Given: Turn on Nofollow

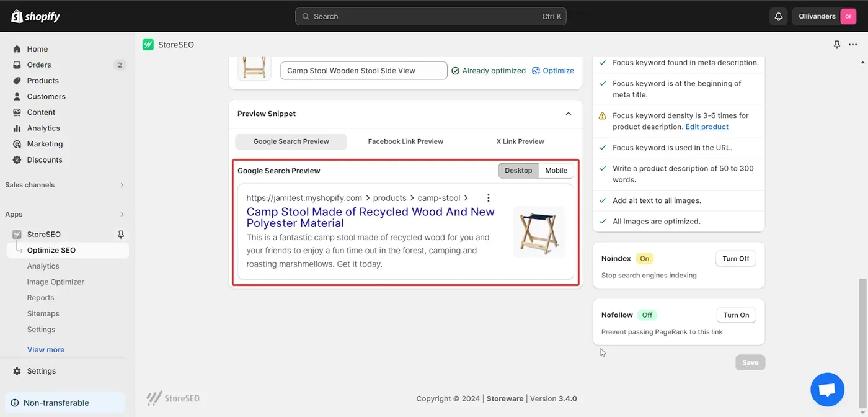Looking at the screenshot, I should (736, 315).
